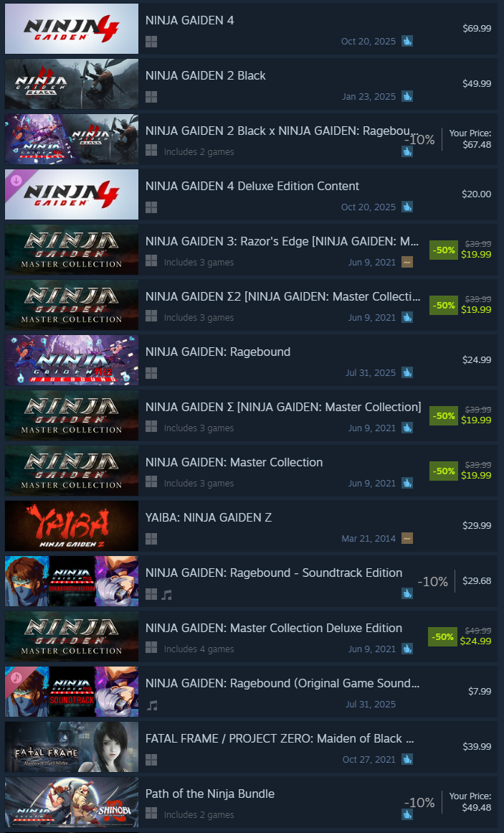The width and height of the screenshot is (504, 833).
Task: Click the positive review thumbs-up icon for NINJA GAIDEN 4
Action: (407, 41)
